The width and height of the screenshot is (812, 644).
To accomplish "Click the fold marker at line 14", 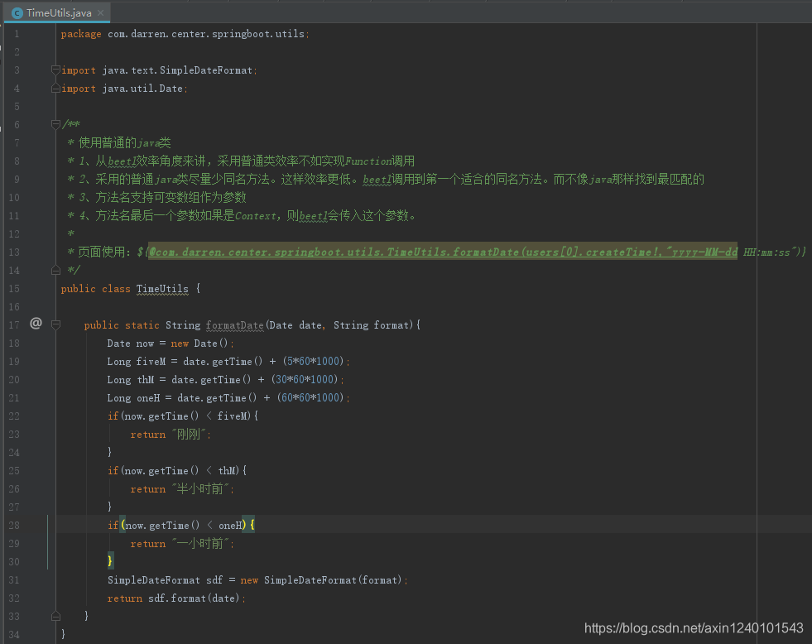I will [55, 270].
